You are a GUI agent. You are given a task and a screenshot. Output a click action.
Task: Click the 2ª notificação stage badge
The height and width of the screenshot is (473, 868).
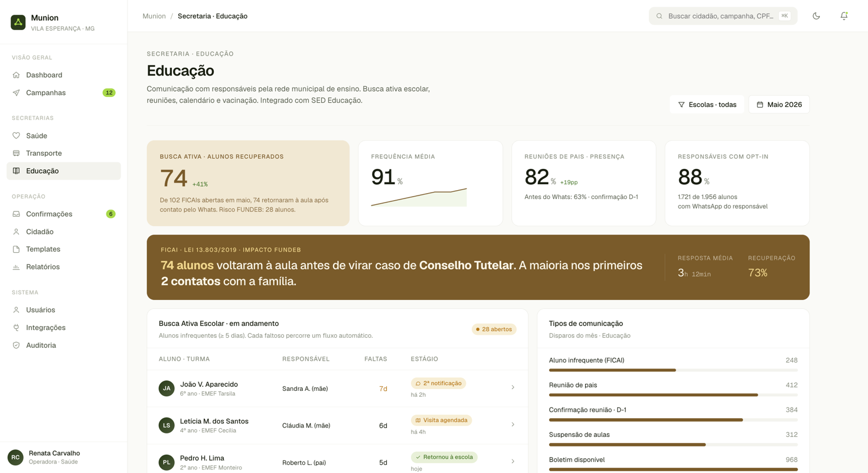(439, 383)
